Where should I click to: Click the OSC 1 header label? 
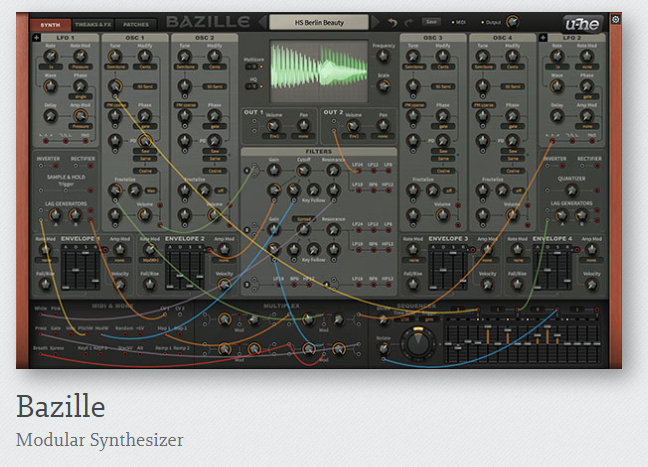(x=135, y=38)
